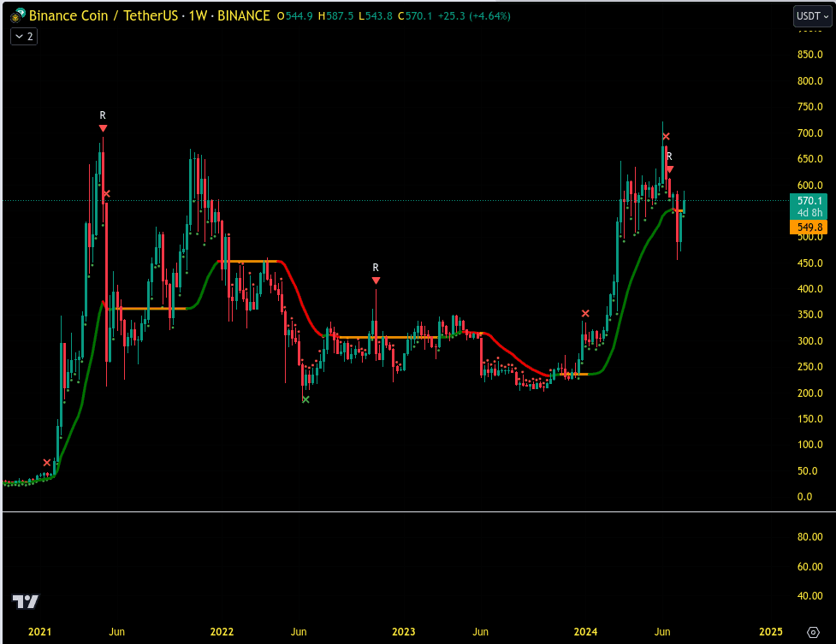
Task: Click the 750.0 price scale label
Action: (809, 107)
